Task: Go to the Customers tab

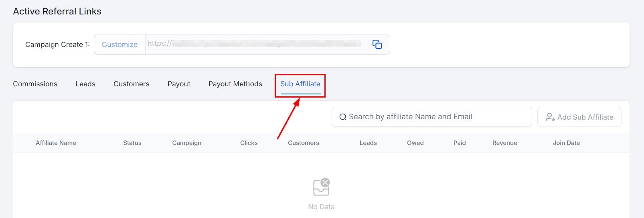Action: (x=131, y=84)
